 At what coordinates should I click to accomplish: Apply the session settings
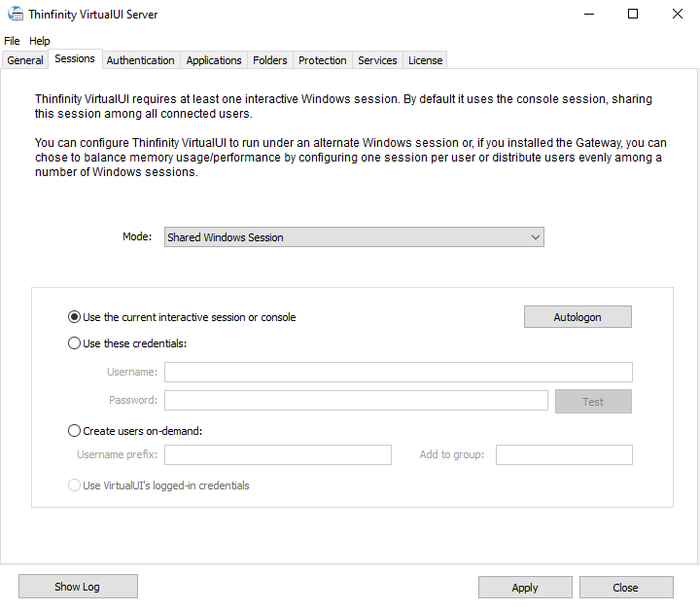(x=525, y=588)
